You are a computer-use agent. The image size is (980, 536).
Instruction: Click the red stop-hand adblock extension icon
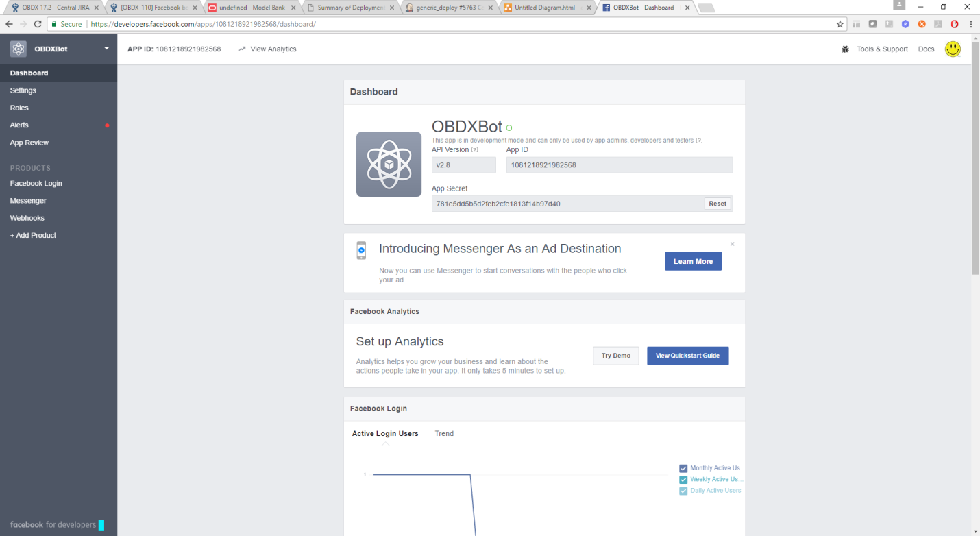pos(954,24)
